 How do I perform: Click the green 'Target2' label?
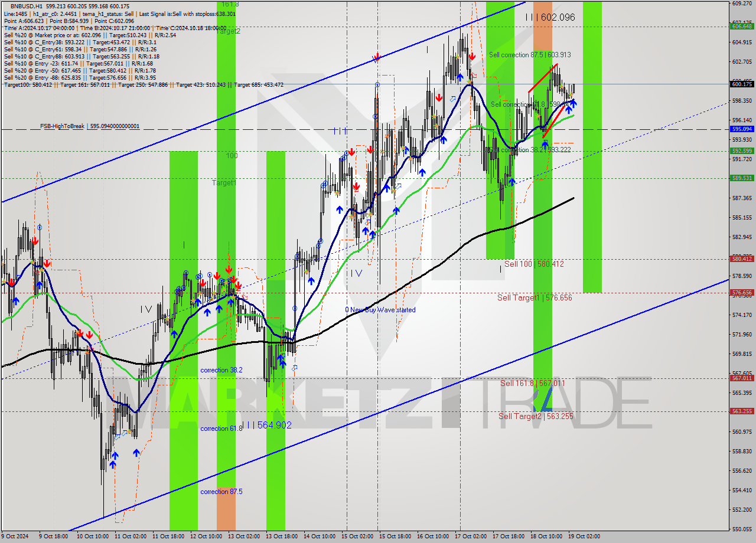(228, 31)
